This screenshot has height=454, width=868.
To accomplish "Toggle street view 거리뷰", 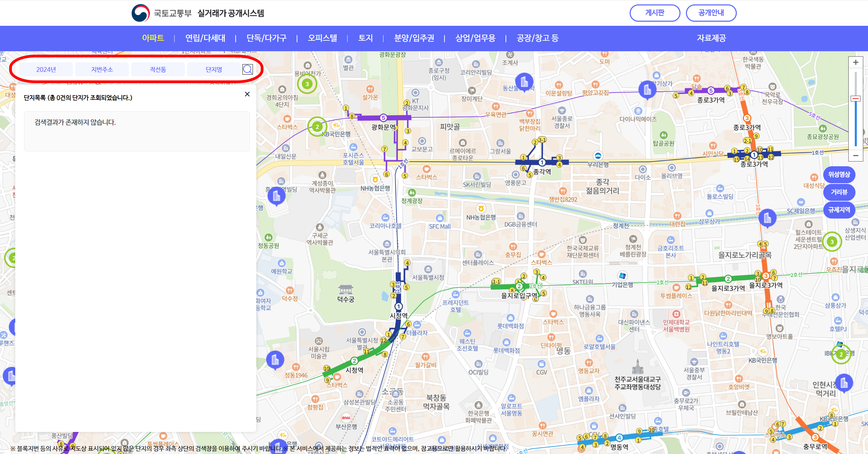I will pyautogui.click(x=839, y=192).
